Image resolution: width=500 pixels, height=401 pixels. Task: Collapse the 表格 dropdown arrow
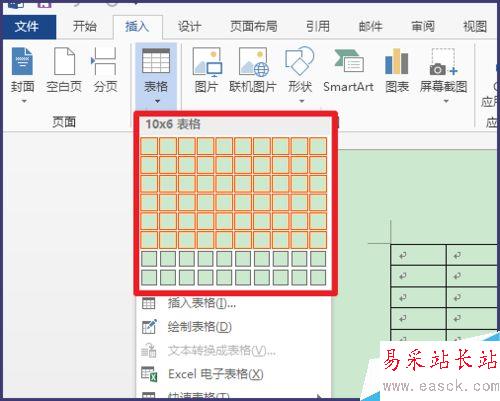(157, 101)
